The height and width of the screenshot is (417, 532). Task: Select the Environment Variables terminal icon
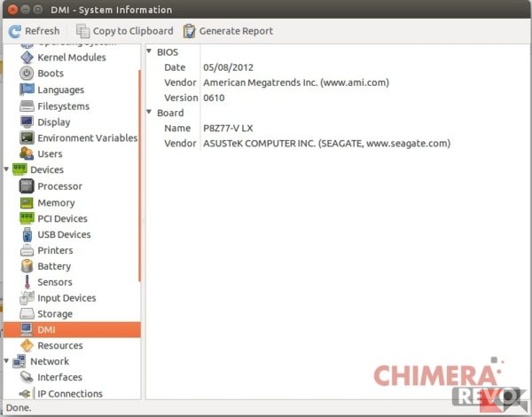[x=27, y=138]
